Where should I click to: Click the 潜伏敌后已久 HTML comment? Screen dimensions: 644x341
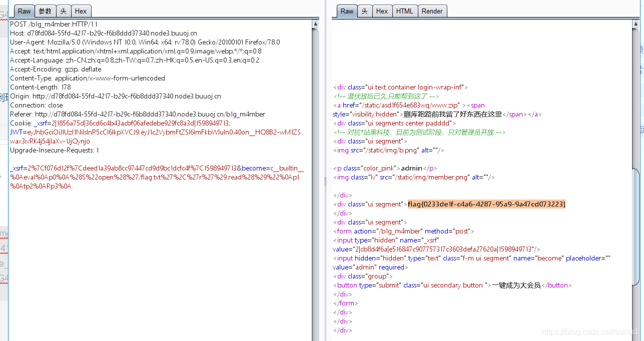click(386, 96)
